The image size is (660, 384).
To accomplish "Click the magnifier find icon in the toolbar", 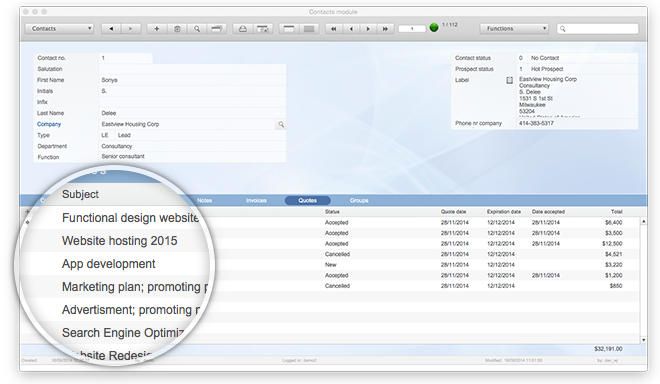I will (x=197, y=29).
